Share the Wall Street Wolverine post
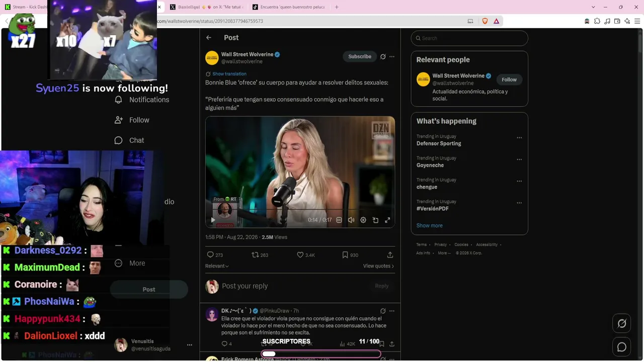Screen dimensions: 644x362 390,255
